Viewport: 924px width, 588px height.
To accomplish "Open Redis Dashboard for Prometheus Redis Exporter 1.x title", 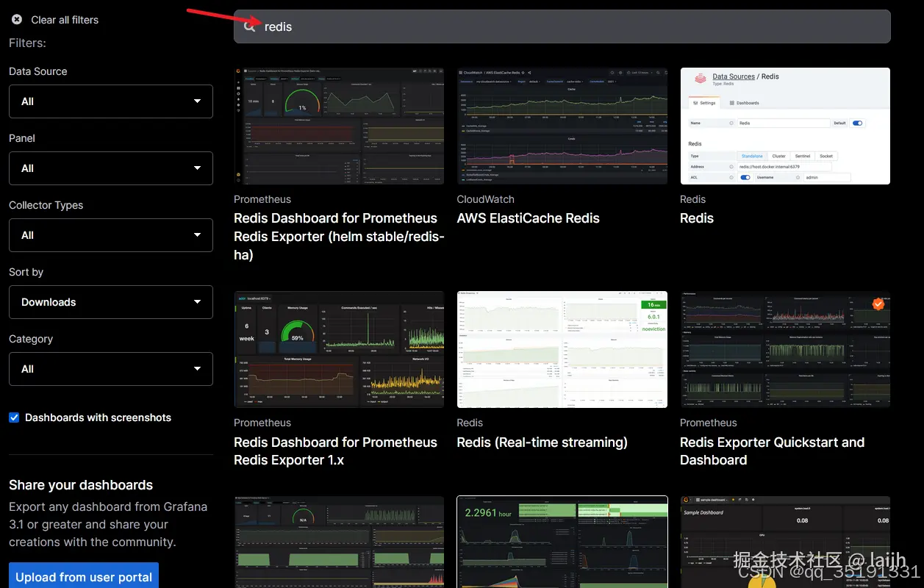I will coord(335,451).
